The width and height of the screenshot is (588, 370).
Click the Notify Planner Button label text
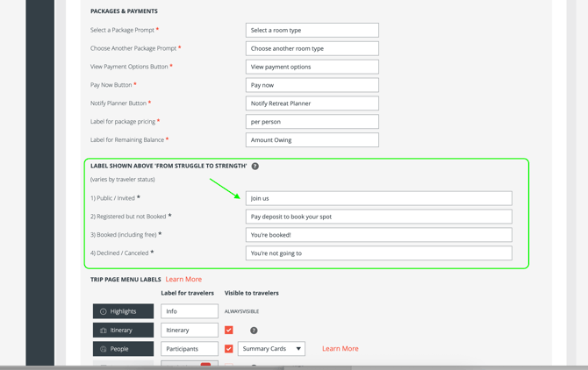coord(118,103)
